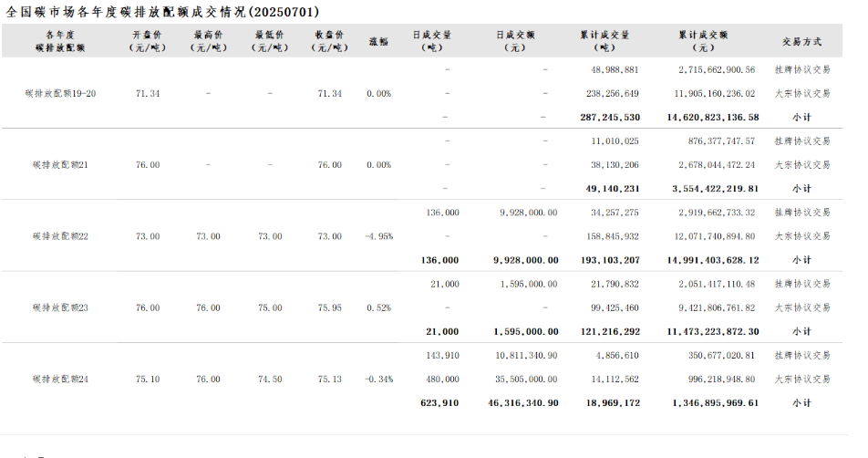
Task: Select the 收盘价 column header
Action: point(329,41)
